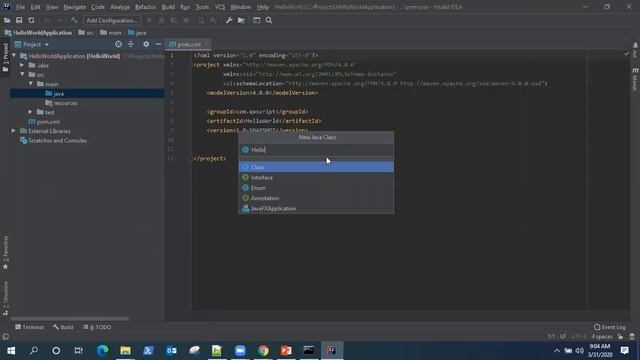Open the File menu

[20, 7]
